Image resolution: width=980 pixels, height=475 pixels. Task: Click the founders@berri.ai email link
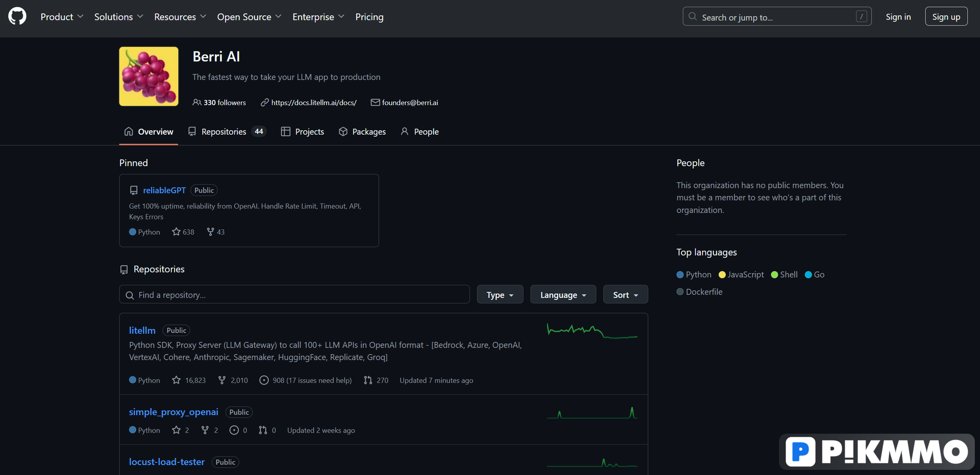[410, 103]
